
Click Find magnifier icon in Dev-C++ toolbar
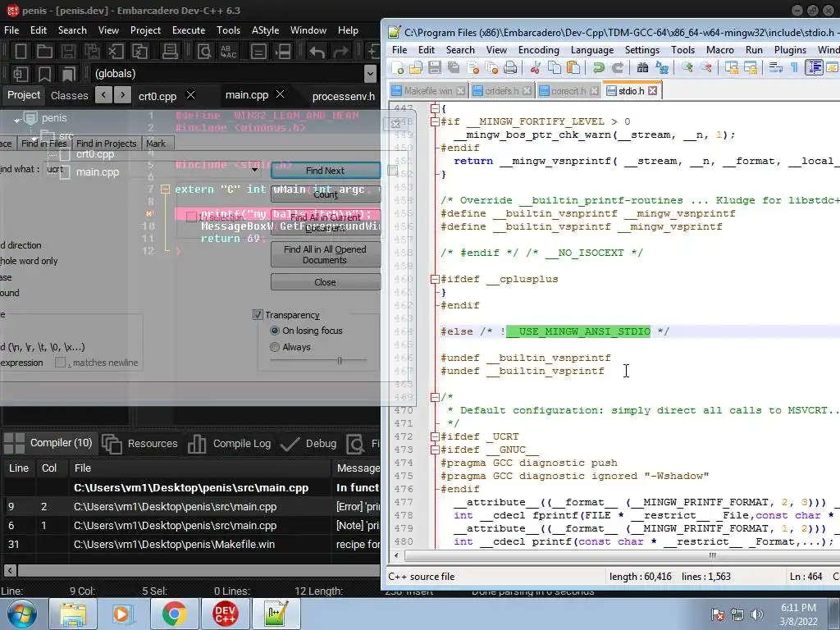pyautogui.click(x=204, y=52)
